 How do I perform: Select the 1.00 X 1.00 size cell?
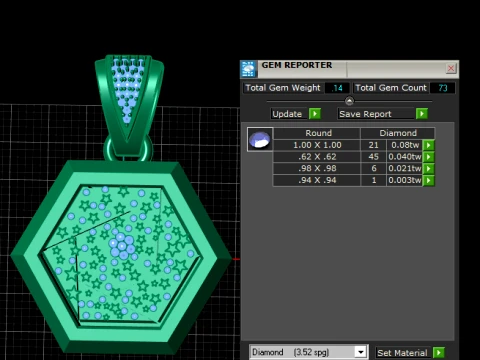(x=317, y=145)
